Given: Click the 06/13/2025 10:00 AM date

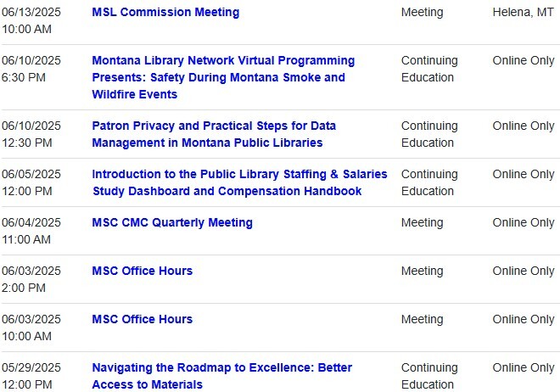Looking at the screenshot, I should (x=31, y=20).
